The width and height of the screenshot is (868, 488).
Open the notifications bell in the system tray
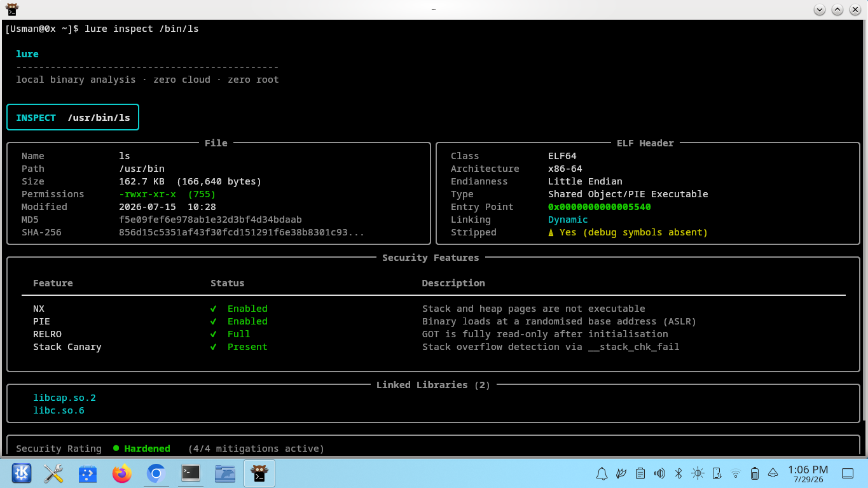602,473
